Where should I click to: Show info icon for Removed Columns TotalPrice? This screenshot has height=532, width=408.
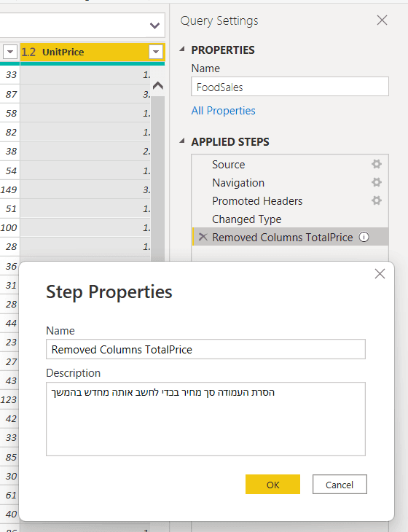(364, 237)
